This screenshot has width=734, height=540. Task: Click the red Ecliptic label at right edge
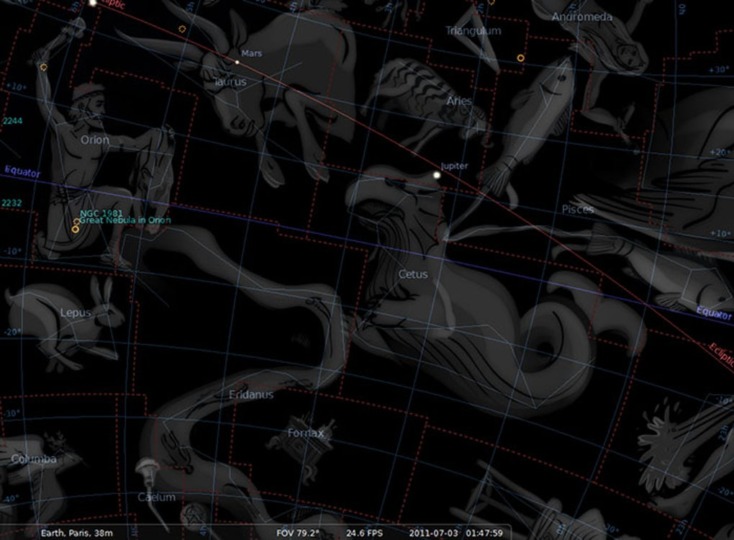[x=721, y=356]
